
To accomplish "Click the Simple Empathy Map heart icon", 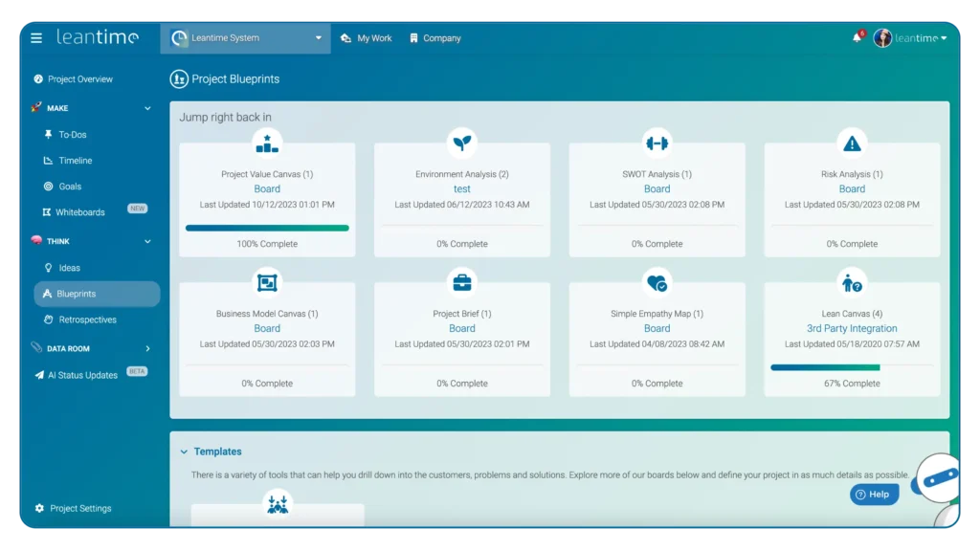I will coord(657,283).
